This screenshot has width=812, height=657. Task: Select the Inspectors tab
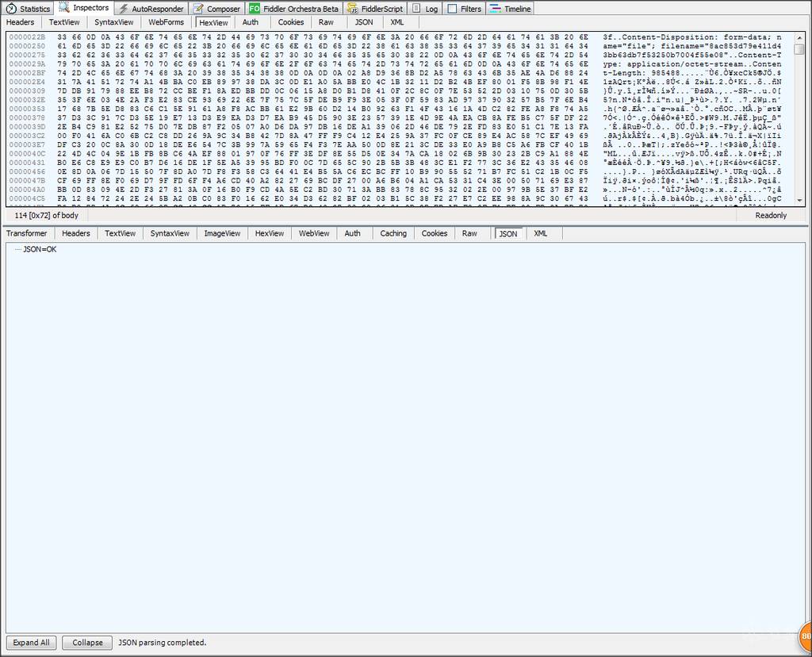84,8
